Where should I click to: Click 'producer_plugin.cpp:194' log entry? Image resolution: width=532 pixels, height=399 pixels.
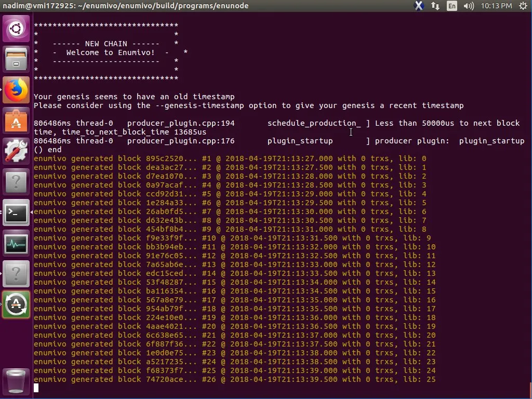(181, 123)
